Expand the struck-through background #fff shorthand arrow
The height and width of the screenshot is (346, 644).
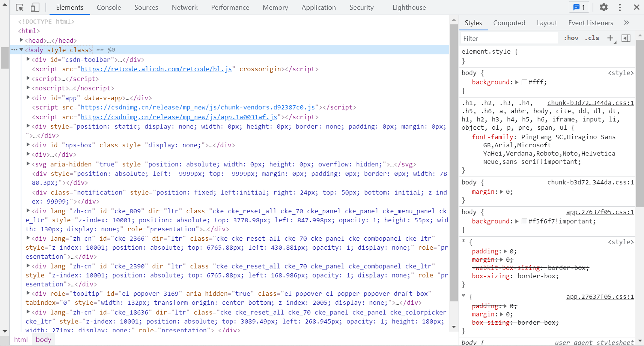click(x=517, y=82)
